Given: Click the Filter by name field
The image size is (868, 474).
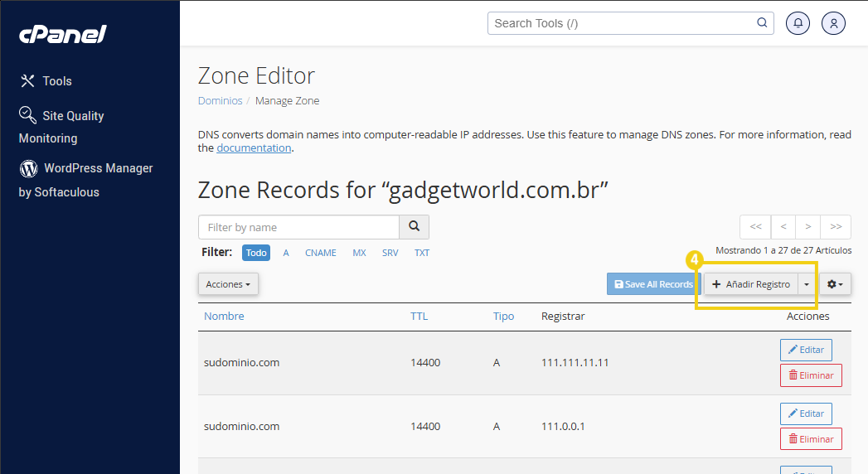Looking at the screenshot, I should 298,227.
